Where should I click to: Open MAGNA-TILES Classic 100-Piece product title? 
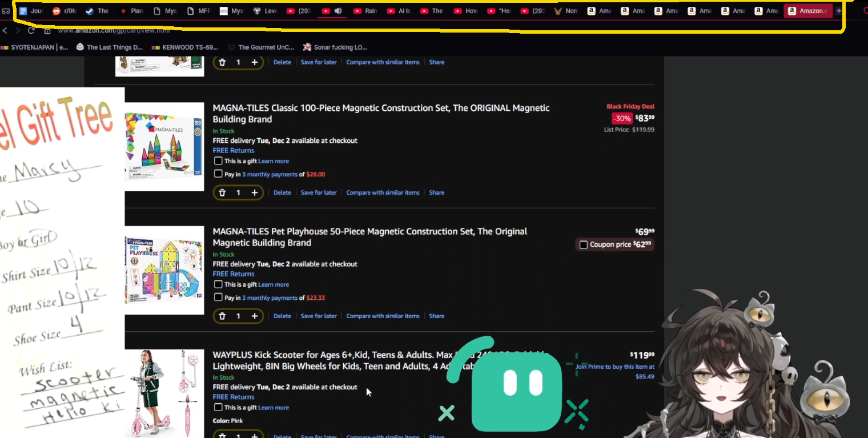click(381, 114)
